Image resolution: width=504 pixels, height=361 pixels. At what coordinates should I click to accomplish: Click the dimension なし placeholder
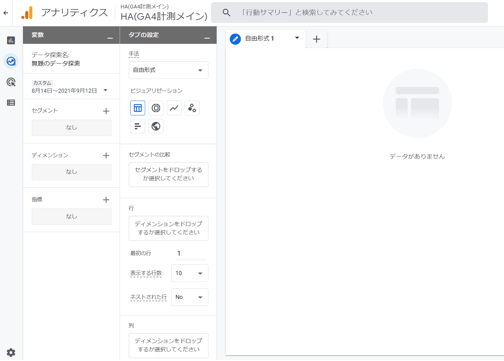click(x=72, y=172)
